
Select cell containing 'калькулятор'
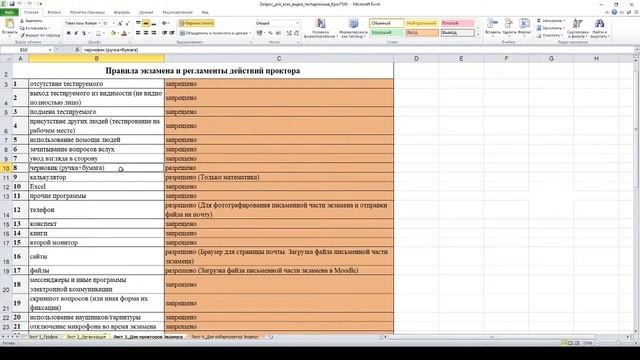coord(96,177)
